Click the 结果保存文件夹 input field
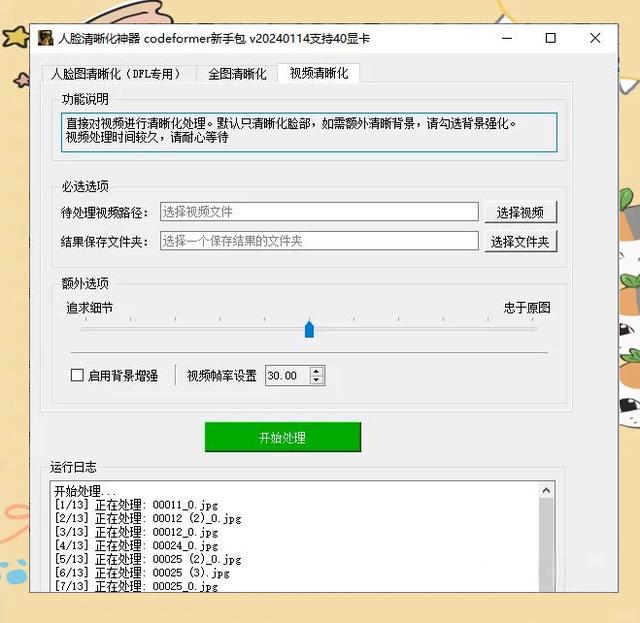Viewport: 640px width, 623px height. coord(319,241)
